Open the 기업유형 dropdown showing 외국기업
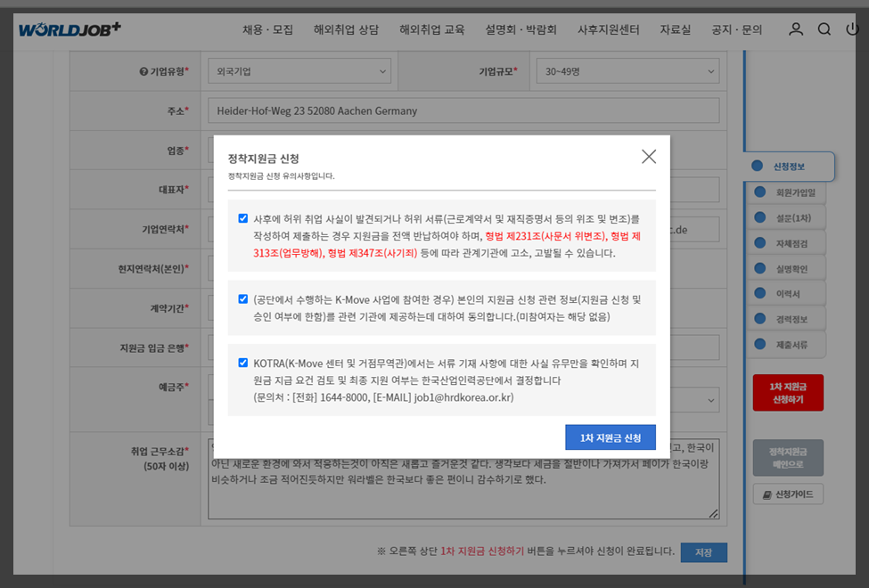The height and width of the screenshot is (588, 869). (299, 71)
